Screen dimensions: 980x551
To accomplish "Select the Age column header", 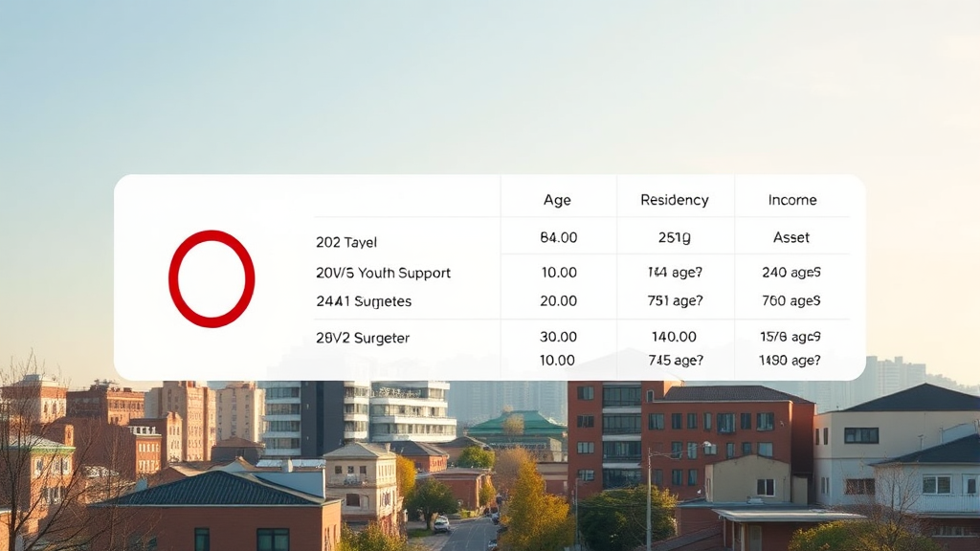I will (557, 200).
